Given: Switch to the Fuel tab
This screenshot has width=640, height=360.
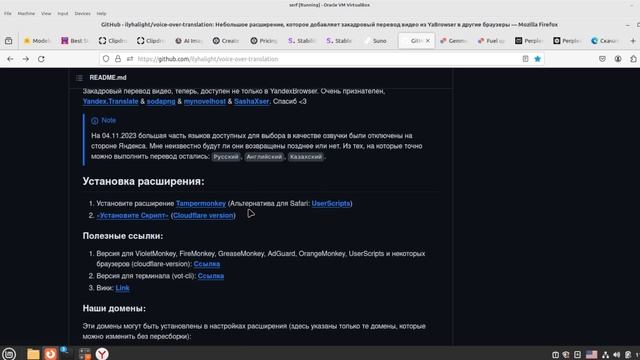Looking at the screenshot, I should (491, 41).
